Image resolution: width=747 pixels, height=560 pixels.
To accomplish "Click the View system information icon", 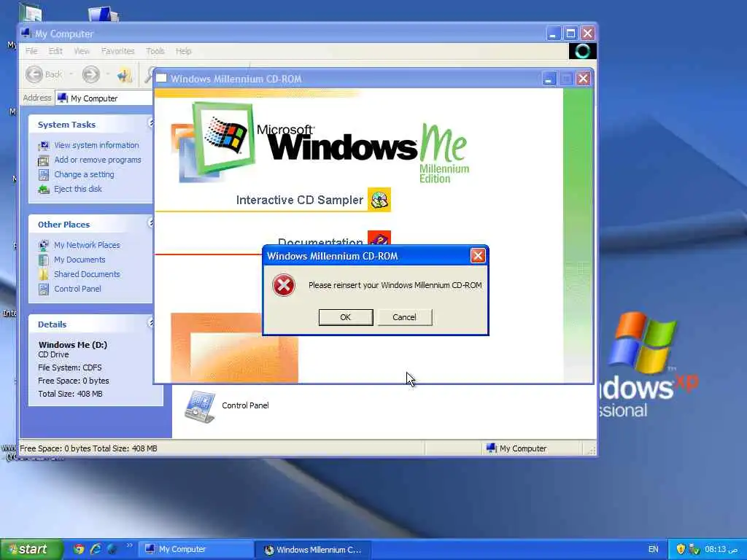I will 44,146.
